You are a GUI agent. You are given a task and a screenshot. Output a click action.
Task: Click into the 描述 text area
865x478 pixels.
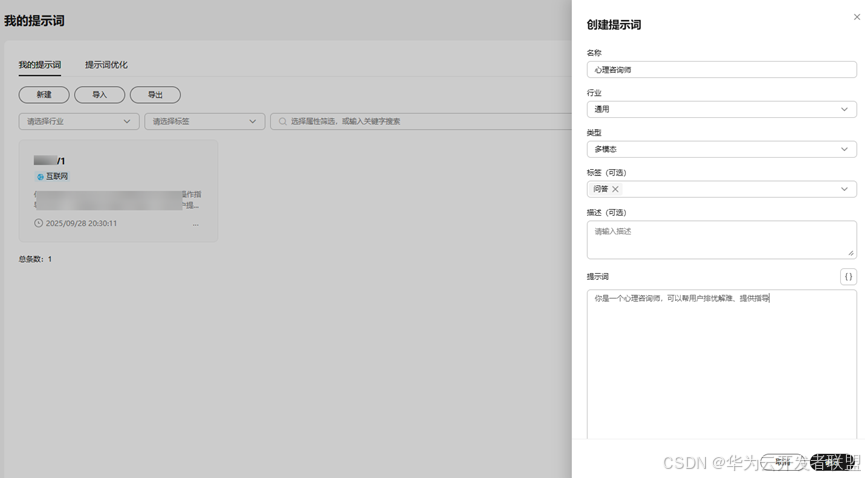click(722, 240)
